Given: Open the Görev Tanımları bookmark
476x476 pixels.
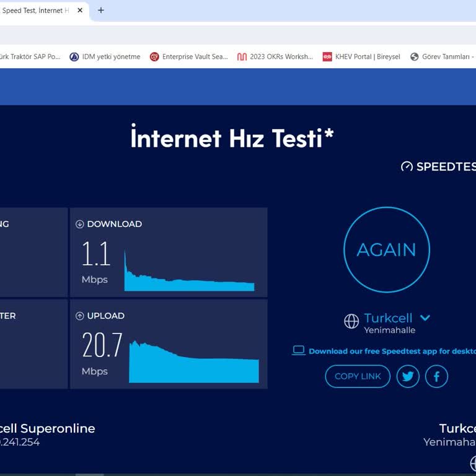Looking at the screenshot, I should tap(443, 57).
